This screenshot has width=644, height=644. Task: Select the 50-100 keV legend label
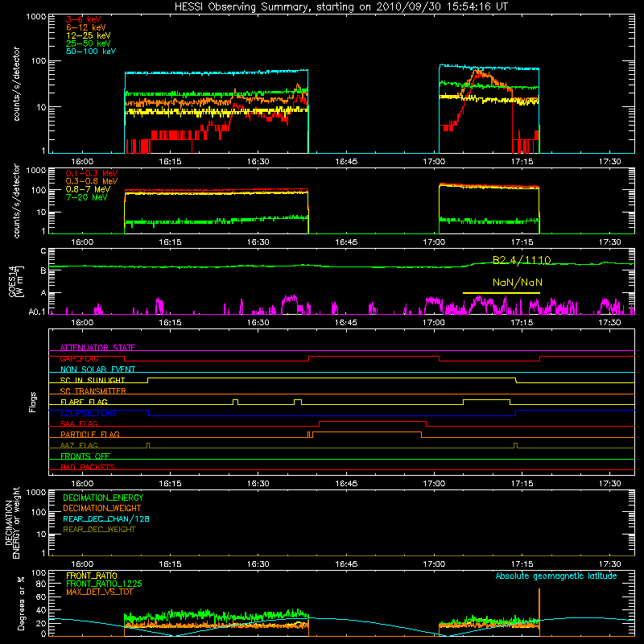pyautogui.click(x=91, y=52)
